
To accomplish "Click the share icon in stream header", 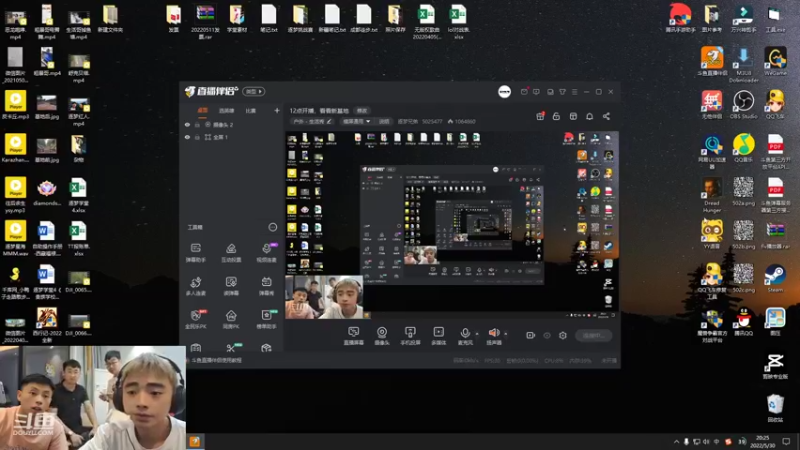I will coord(606,116).
